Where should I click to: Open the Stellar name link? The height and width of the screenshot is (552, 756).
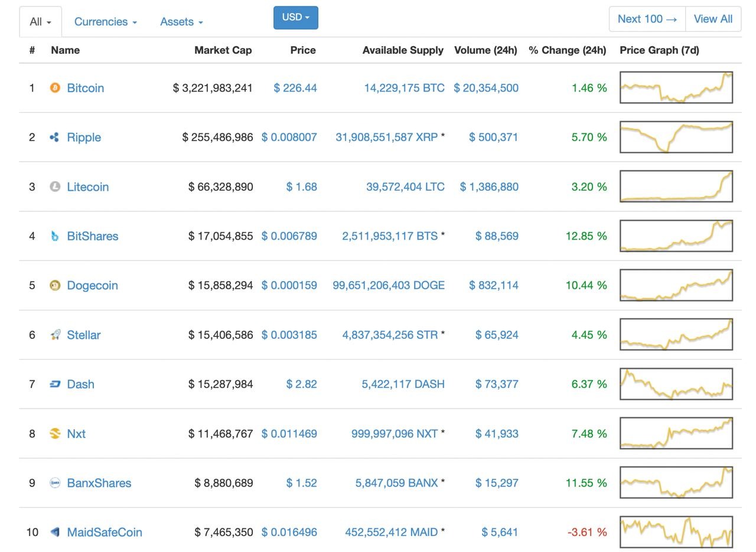coord(84,335)
